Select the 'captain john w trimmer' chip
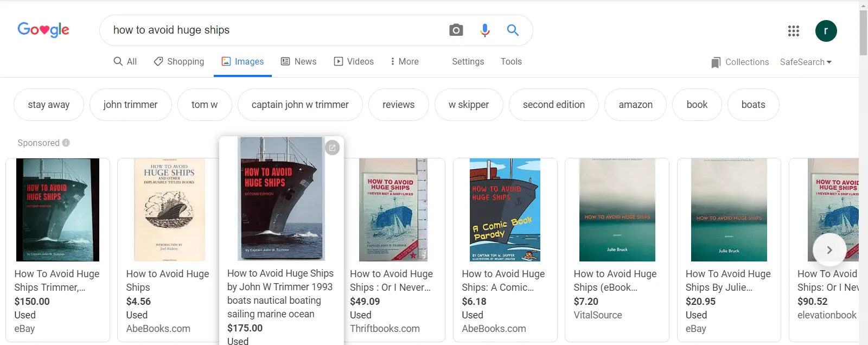Viewport: 868px width, 345px height. [x=300, y=105]
